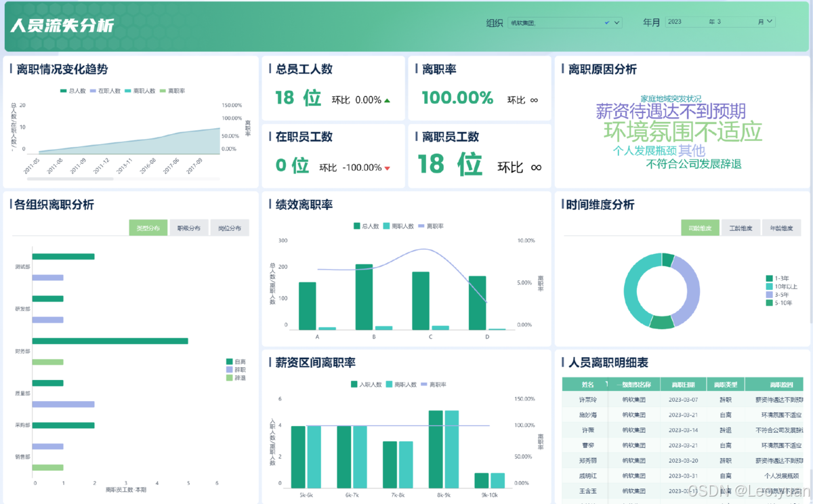
Task: Click the 100.00% turnover rate value
Action: pyautogui.click(x=457, y=98)
